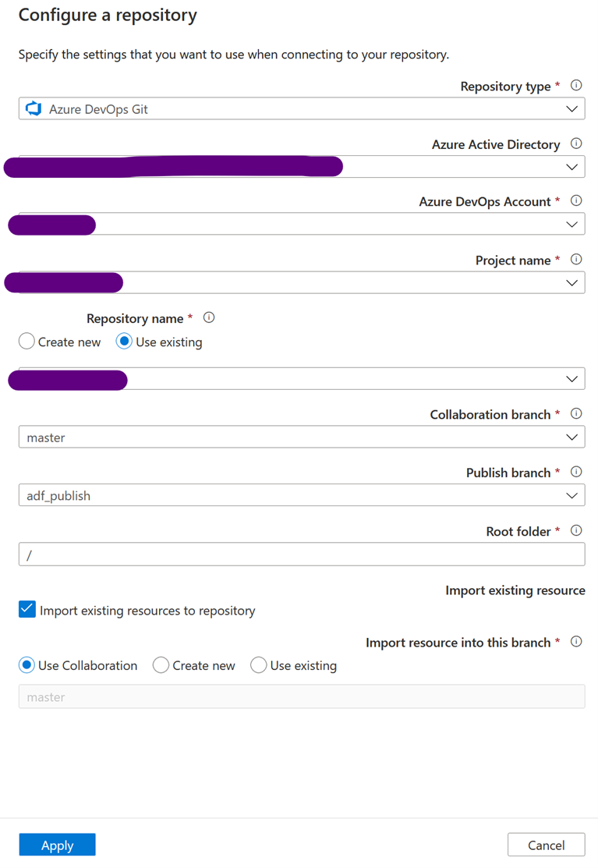Click the info icon beside Root folder
The height and width of the screenshot is (868, 598).
click(x=575, y=530)
